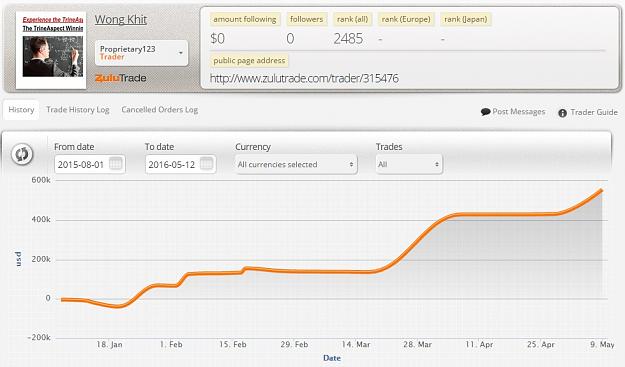The image size is (625, 367).
Task: Click the To date field 2016-05-12
Action: [181, 164]
